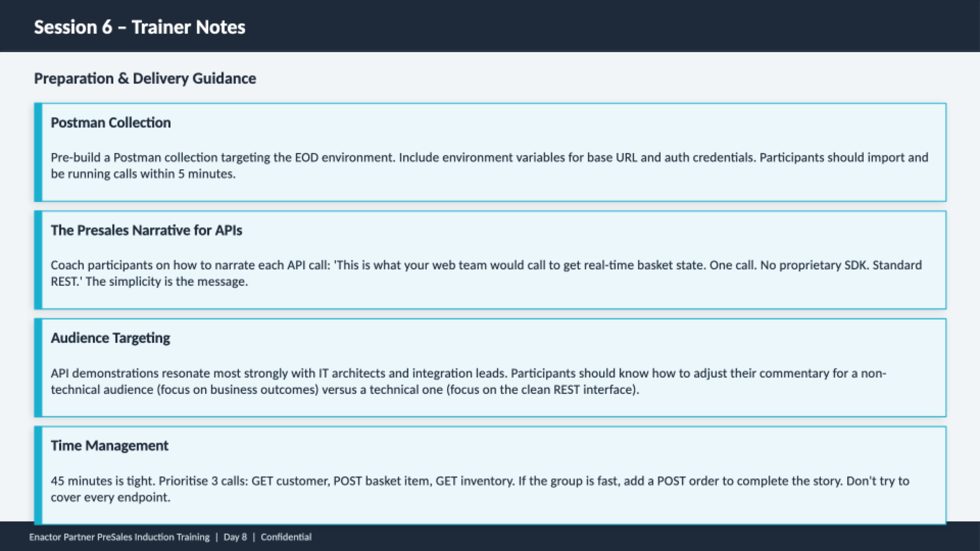Click the Coach participants paragraph text
The height and width of the screenshot is (551, 980).
(x=486, y=273)
